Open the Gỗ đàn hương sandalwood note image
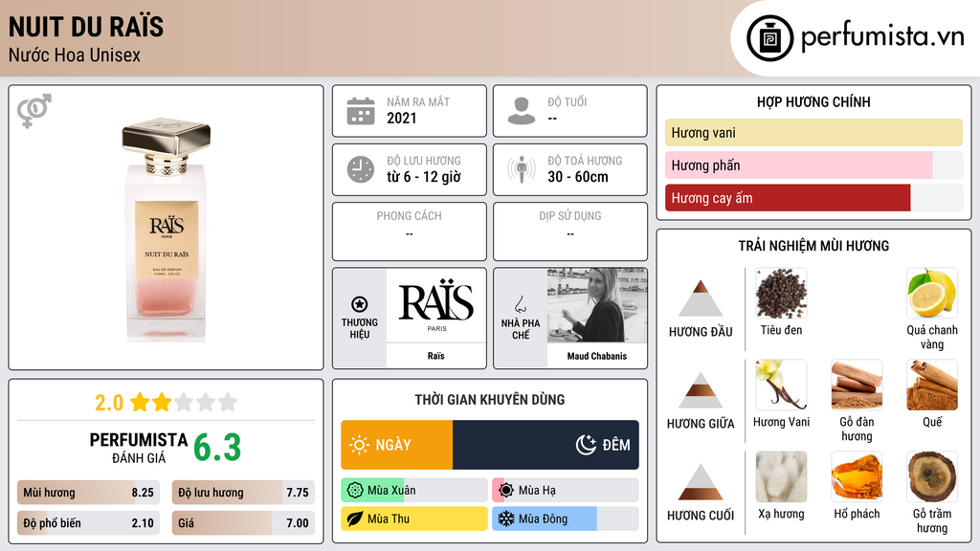 click(x=857, y=385)
